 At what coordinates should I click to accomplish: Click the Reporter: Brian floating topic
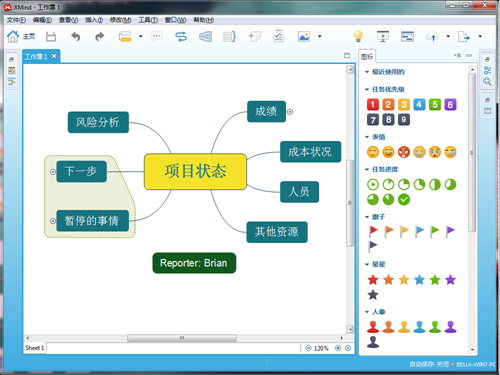(194, 263)
